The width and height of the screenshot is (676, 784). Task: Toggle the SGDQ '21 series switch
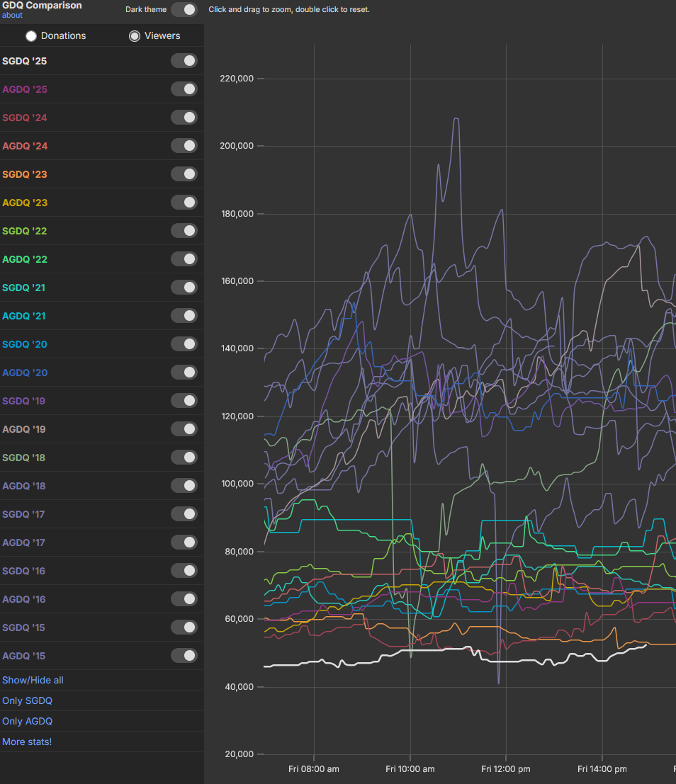184,288
